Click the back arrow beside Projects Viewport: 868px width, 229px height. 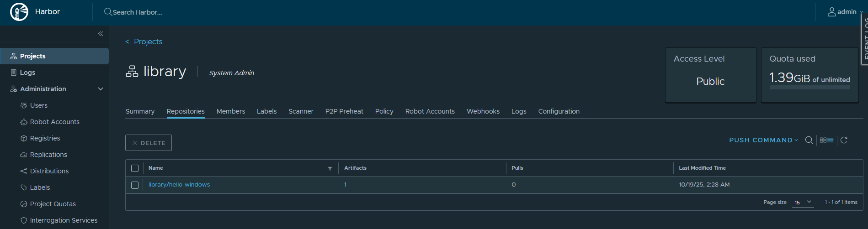128,42
